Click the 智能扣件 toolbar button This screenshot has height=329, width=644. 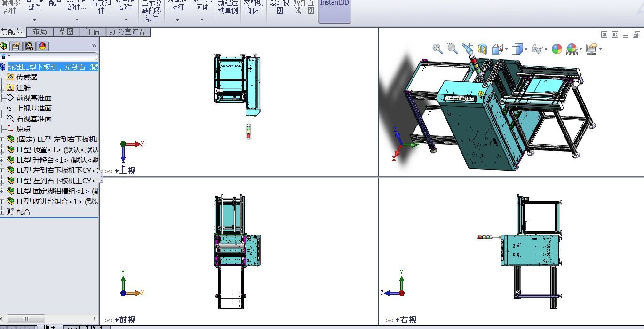101,7
